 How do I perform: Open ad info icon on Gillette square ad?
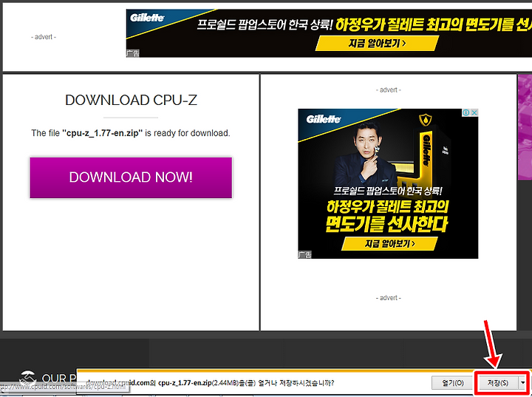(466, 112)
